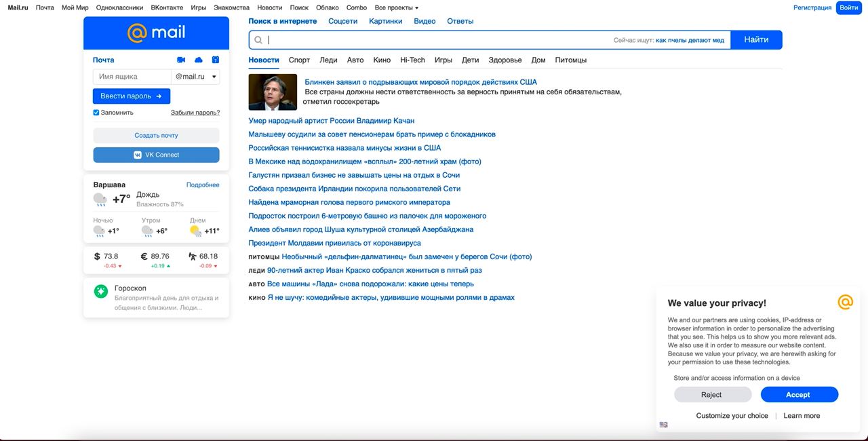The image size is (868, 441).
Task: Click the Имя ящика mailbox name field
Action: click(132, 77)
